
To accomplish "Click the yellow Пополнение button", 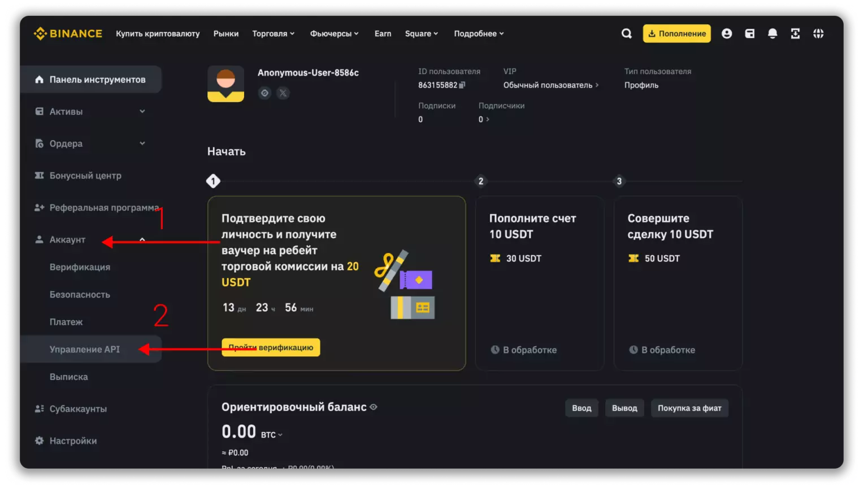I will [676, 33].
